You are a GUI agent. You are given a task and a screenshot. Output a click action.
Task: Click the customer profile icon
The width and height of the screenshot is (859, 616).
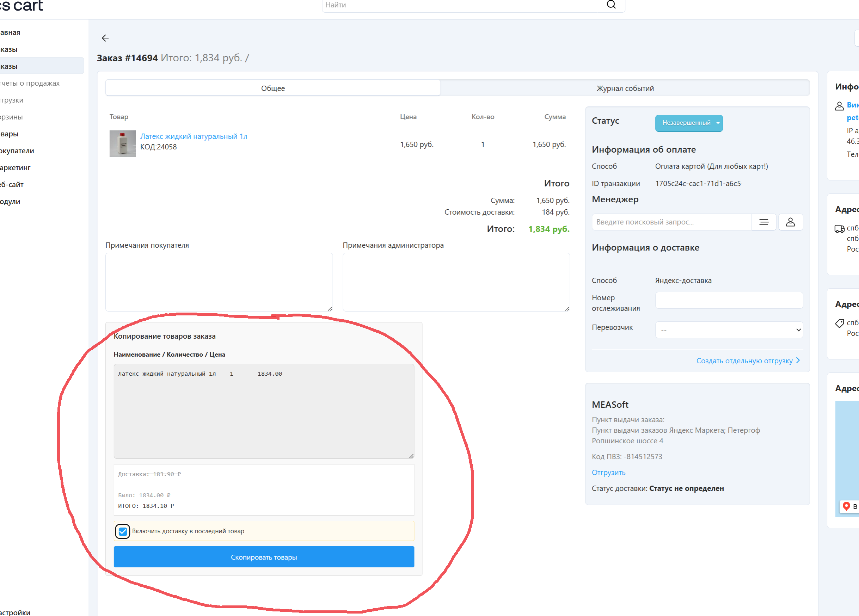tap(839, 106)
